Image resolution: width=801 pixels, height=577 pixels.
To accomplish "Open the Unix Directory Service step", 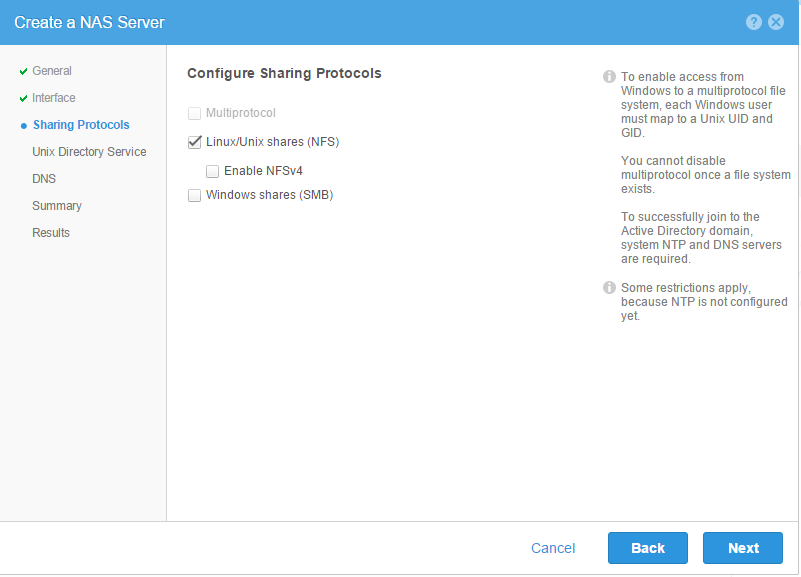I will point(89,152).
